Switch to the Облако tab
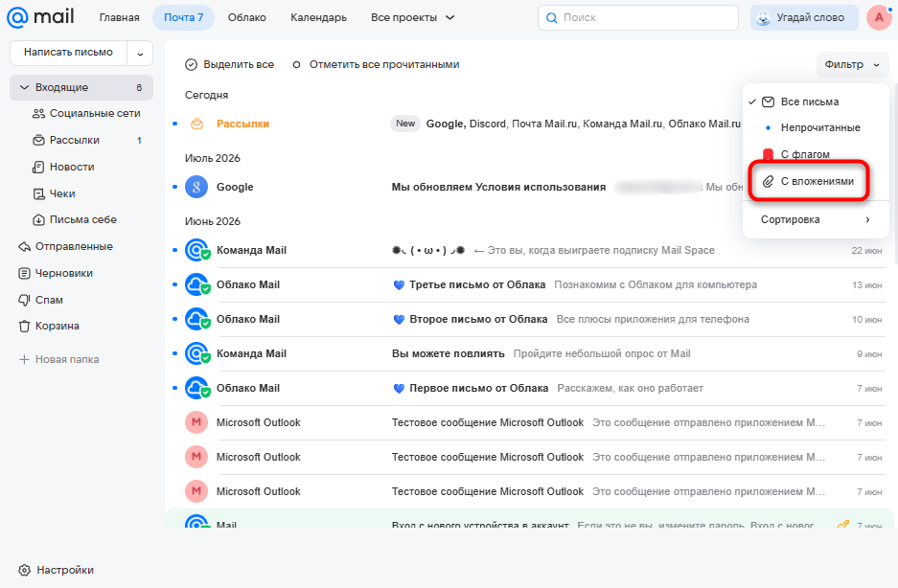898x588 pixels. pos(247,18)
